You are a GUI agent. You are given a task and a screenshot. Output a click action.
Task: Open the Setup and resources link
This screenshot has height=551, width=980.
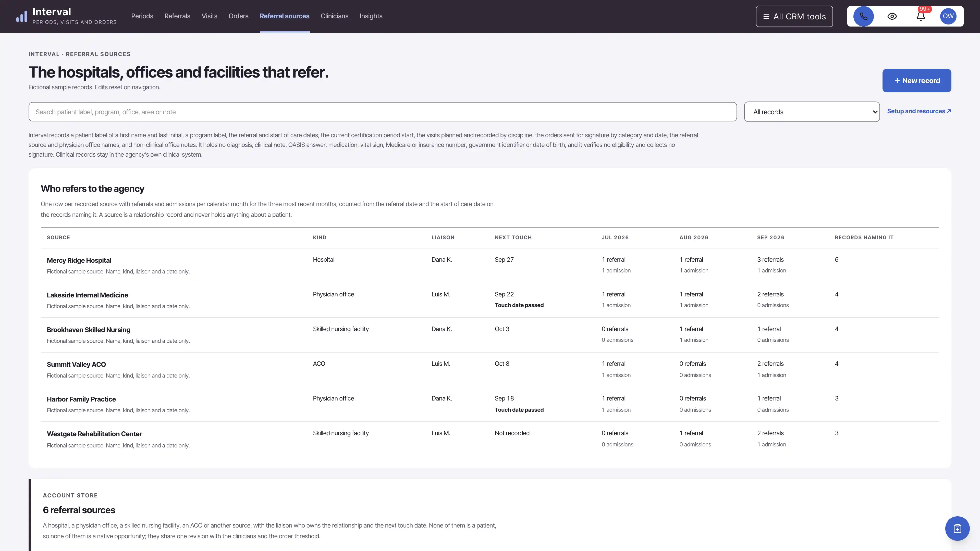(x=919, y=111)
